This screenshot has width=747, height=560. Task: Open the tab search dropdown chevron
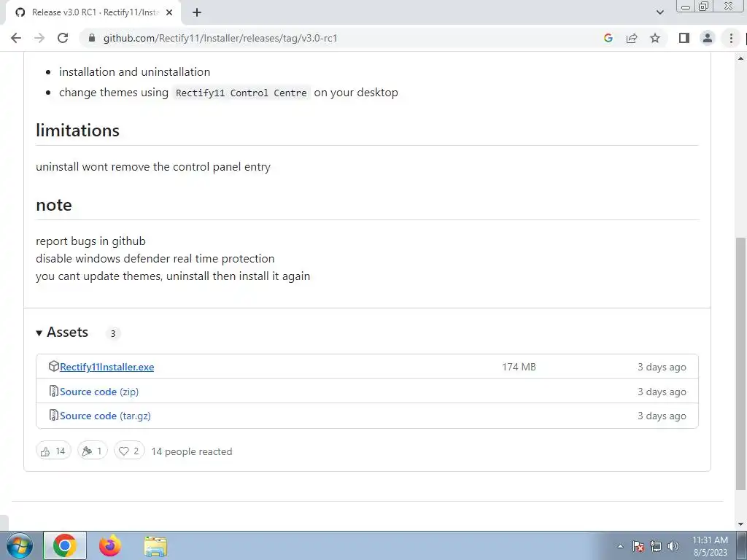pyautogui.click(x=659, y=12)
